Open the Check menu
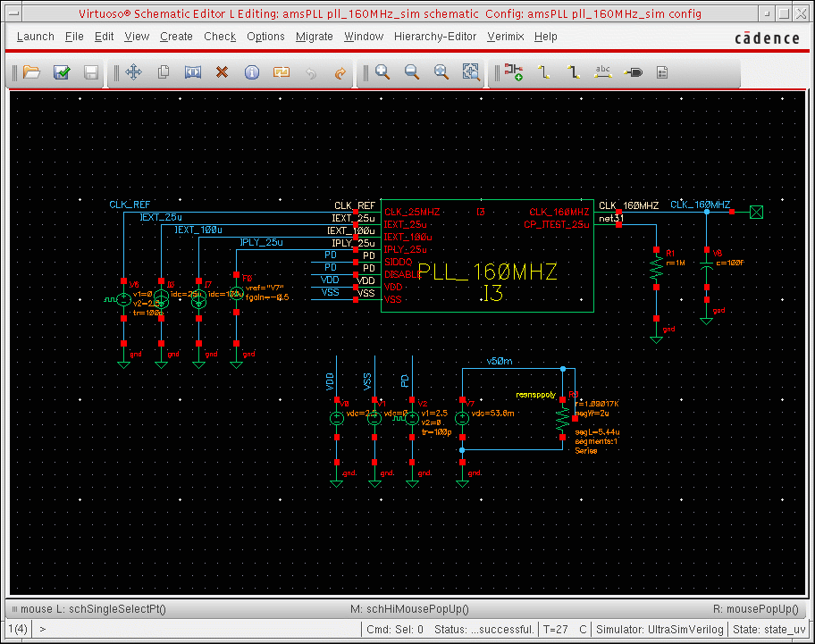 [220, 37]
